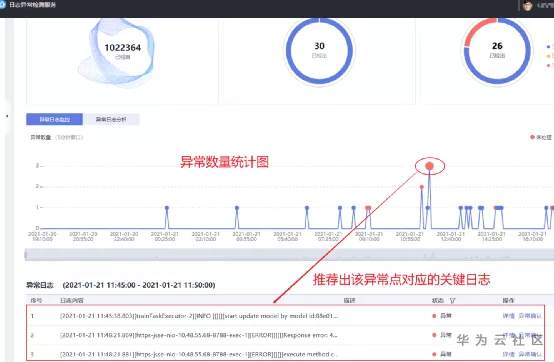Click 异常确认 for log row 1
Image resolution: width=554 pixels, height=362 pixels.
tap(530, 316)
